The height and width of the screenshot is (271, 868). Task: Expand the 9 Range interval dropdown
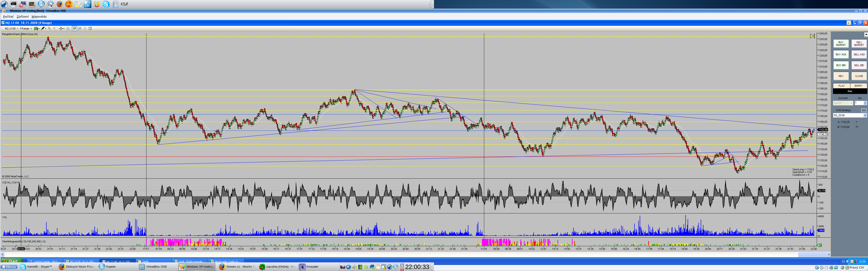26,29
